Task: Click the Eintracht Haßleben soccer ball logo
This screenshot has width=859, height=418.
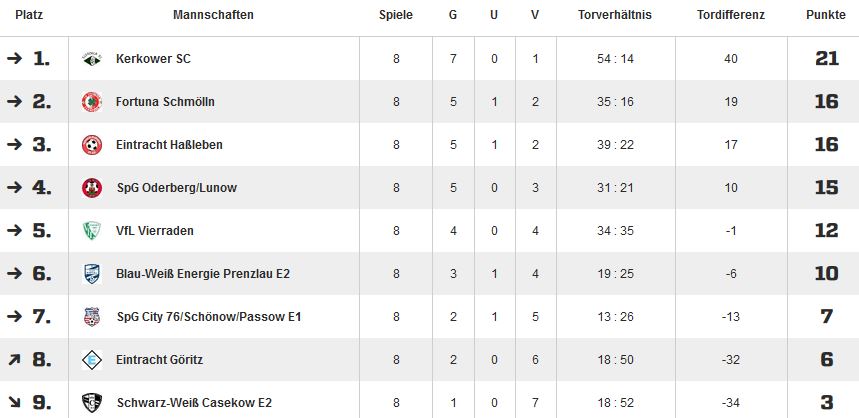Action: pyautogui.click(x=92, y=145)
